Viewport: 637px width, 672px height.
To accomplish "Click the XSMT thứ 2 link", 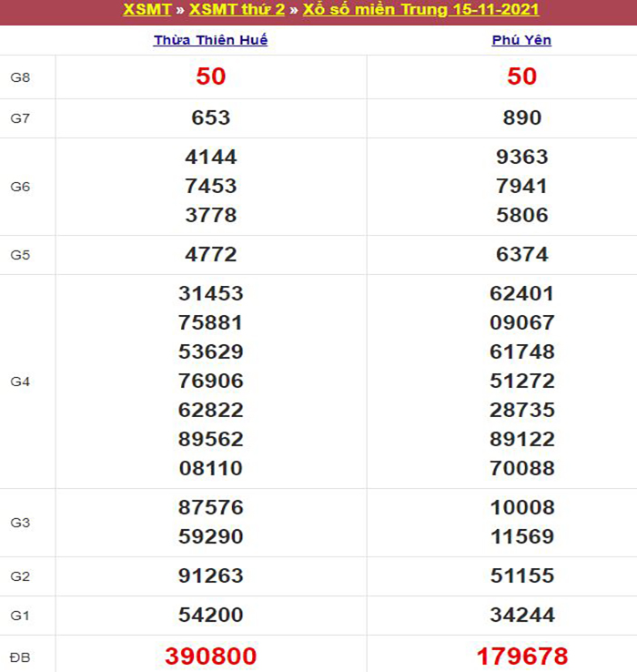I will [x=237, y=10].
